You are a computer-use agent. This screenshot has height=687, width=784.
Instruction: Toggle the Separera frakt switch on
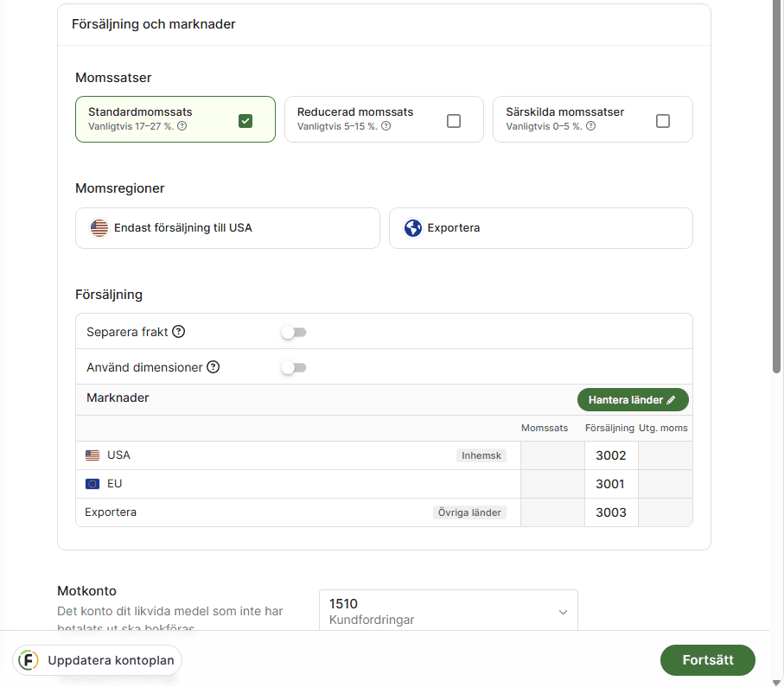click(x=293, y=331)
